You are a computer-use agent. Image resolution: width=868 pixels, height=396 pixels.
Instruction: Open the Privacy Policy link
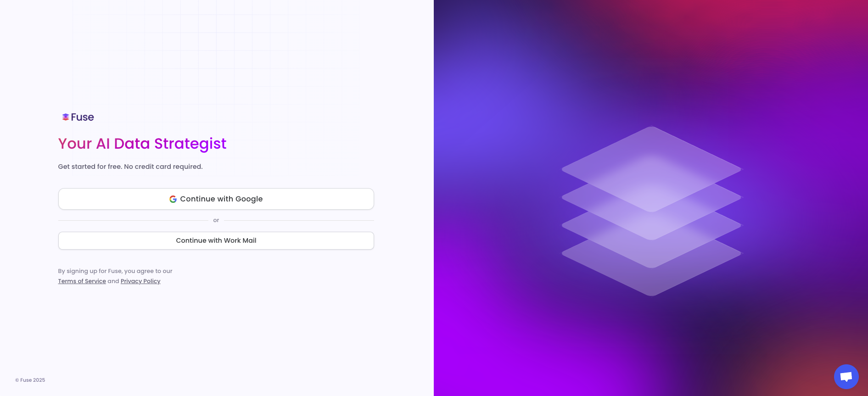coord(140,281)
